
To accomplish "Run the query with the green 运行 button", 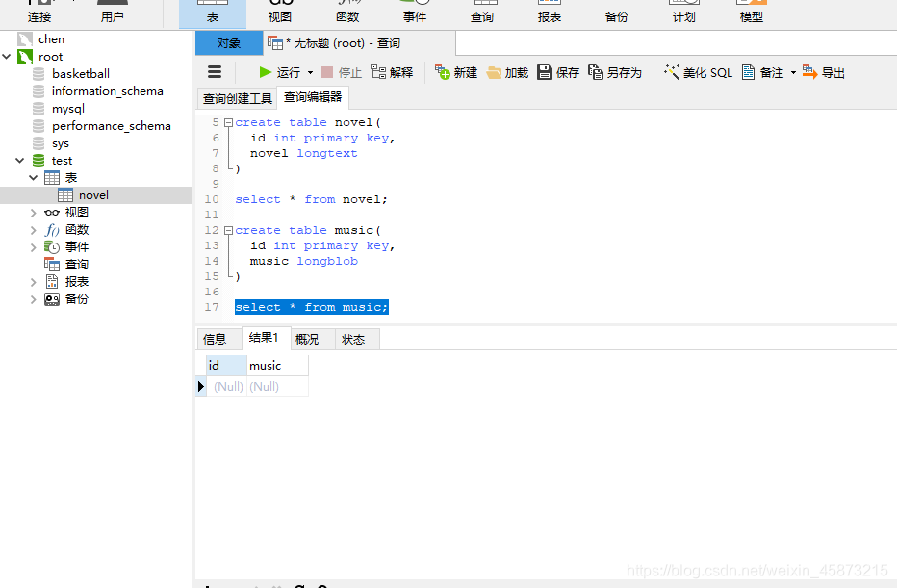I will 280,72.
